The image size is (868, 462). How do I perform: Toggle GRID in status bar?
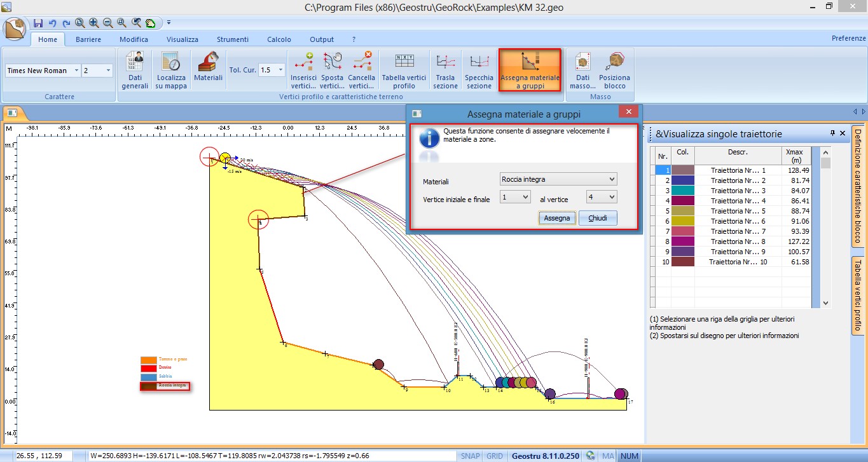click(x=495, y=456)
